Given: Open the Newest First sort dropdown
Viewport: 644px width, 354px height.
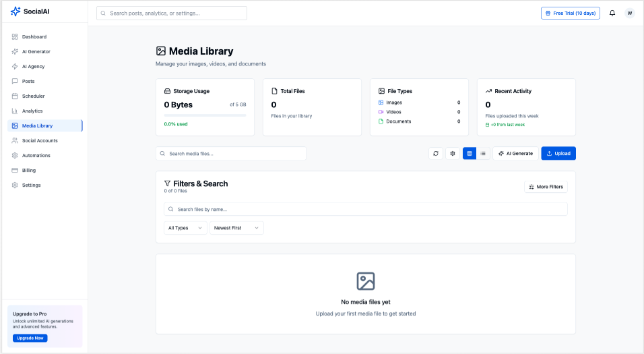Looking at the screenshot, I should pyautogui.click(x=236, y=228).
